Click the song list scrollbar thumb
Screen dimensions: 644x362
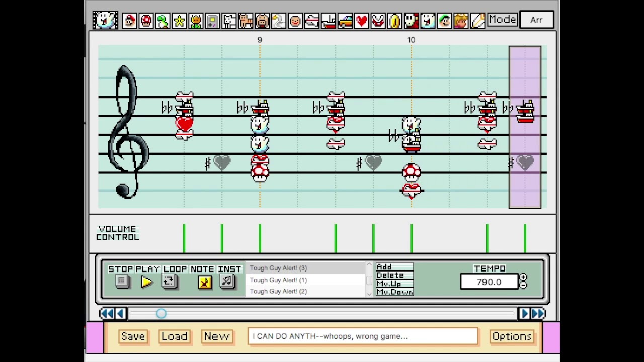pyautogui.click(x=369, y=280)
